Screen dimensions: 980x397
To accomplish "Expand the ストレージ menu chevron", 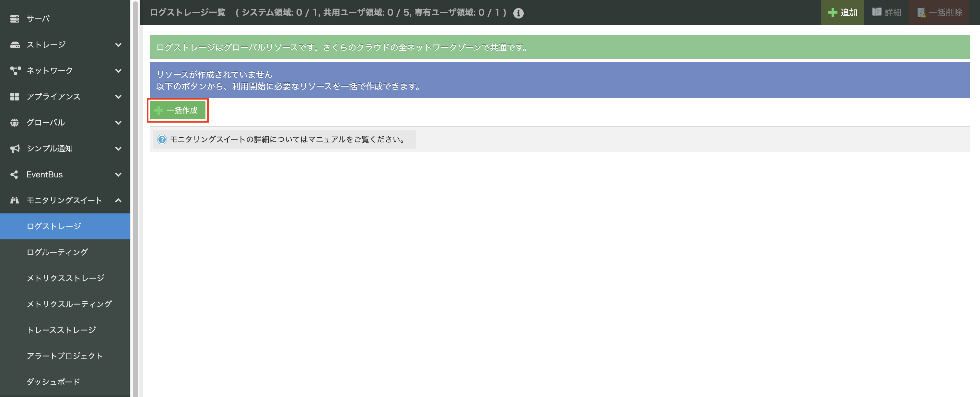I will 118,44.
